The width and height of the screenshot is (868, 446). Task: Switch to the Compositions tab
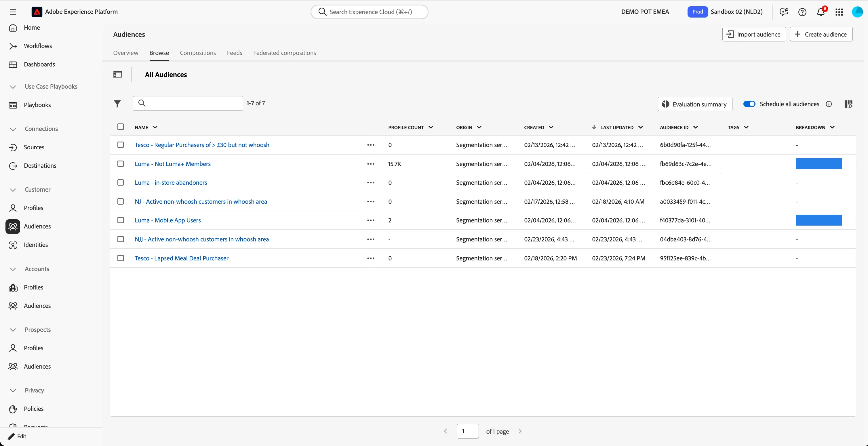pyautogui.click(x=198, y=53)
